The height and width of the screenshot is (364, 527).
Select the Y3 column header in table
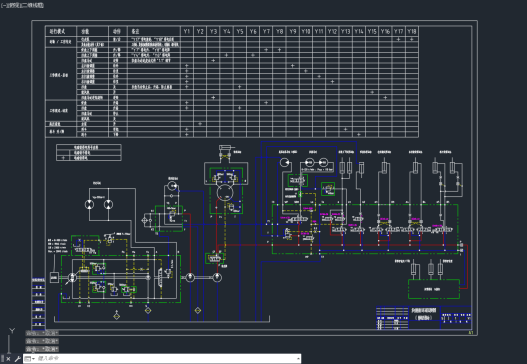213,31
